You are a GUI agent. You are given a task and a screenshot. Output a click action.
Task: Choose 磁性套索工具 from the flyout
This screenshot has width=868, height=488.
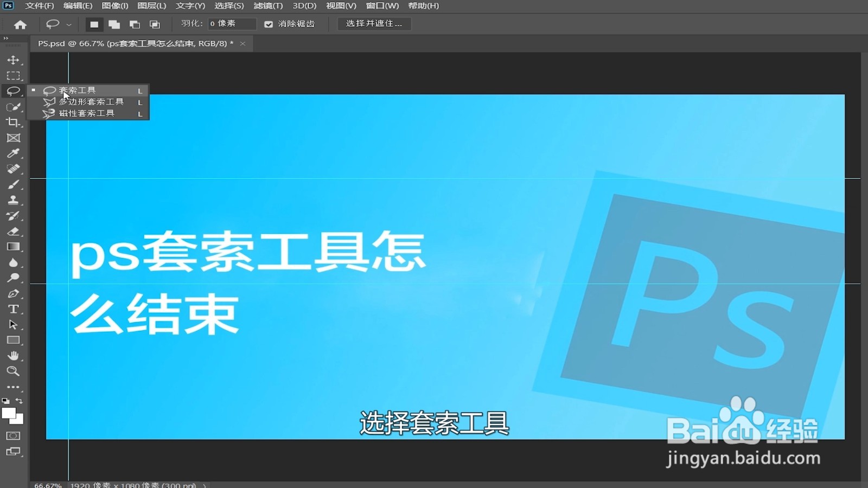point(88,113)
